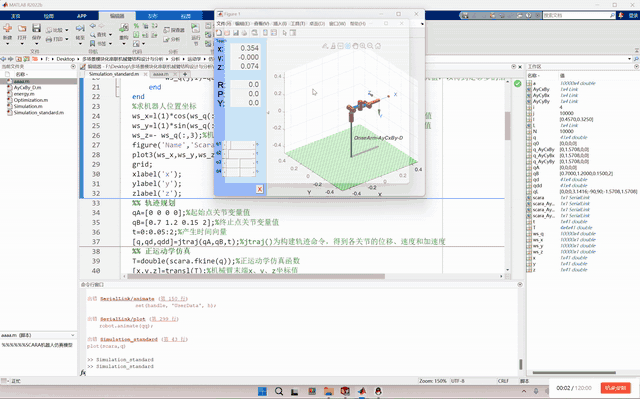Click the new figure icon in Figure 1
Screen dimensions: 640x399
(x=219, y=33)
